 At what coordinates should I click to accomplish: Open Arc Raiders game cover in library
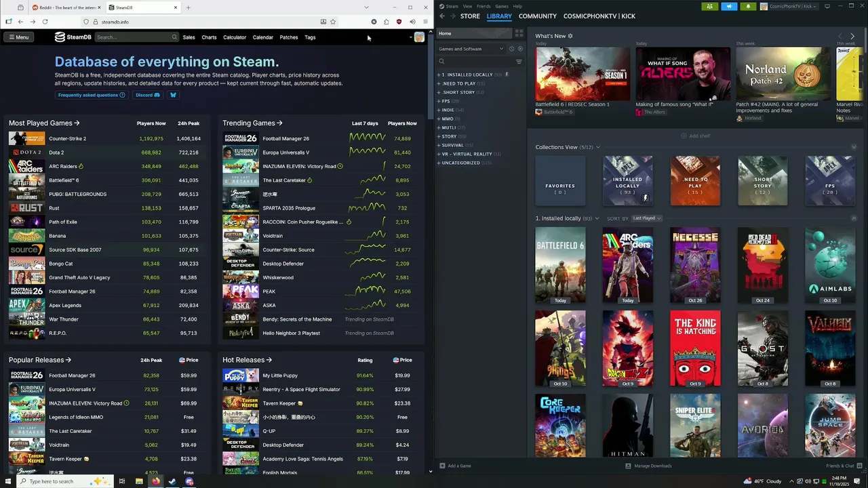pyautogui.click(x=627, y=265)
